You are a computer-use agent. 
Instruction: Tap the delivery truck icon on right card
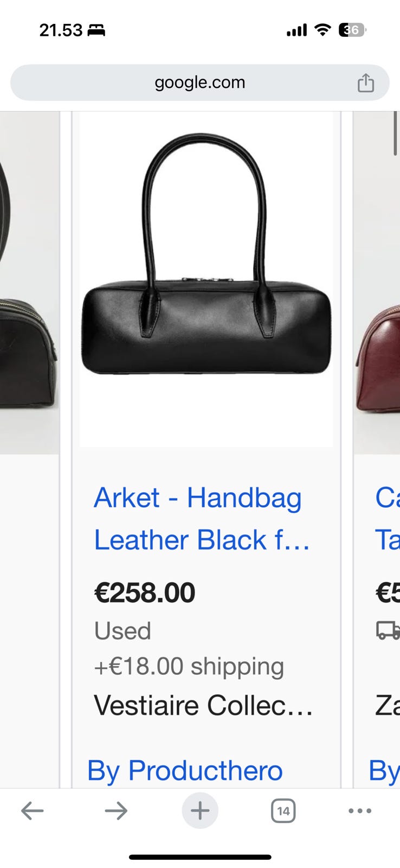[388, 630]
